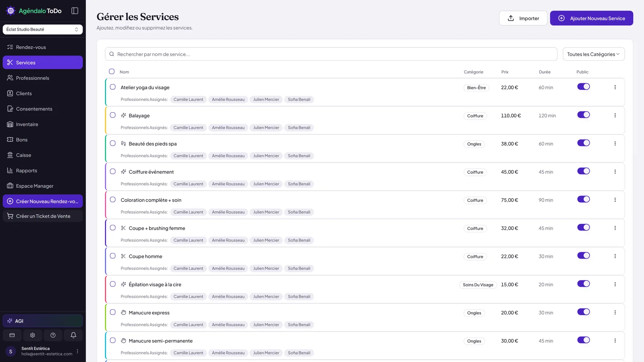Toggle public switch for Atelier yoga du visage
The image size is (644, 362).
(583, 86)
